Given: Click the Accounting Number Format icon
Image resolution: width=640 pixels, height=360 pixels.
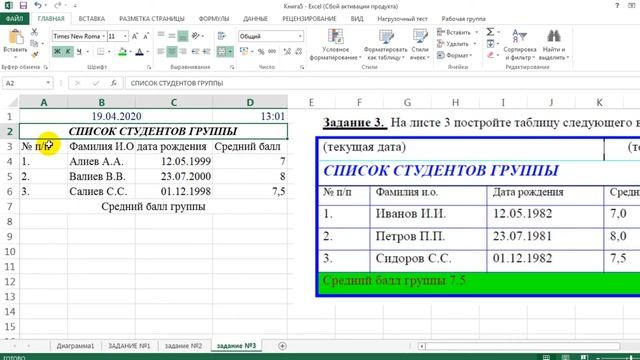Looking at the screenshot, I should (x=244, y=51).
